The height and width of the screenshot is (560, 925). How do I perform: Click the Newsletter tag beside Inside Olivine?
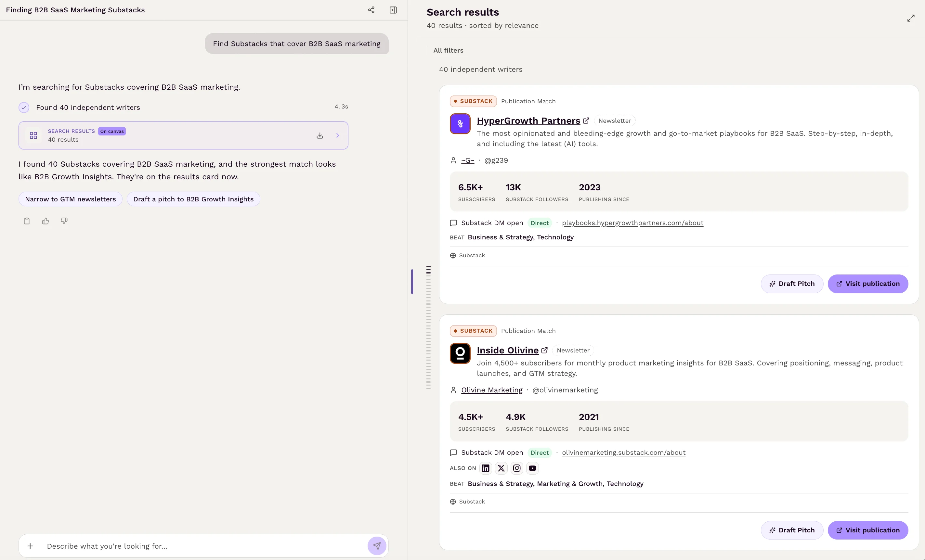pyautogui.click(x=573, y=350)
